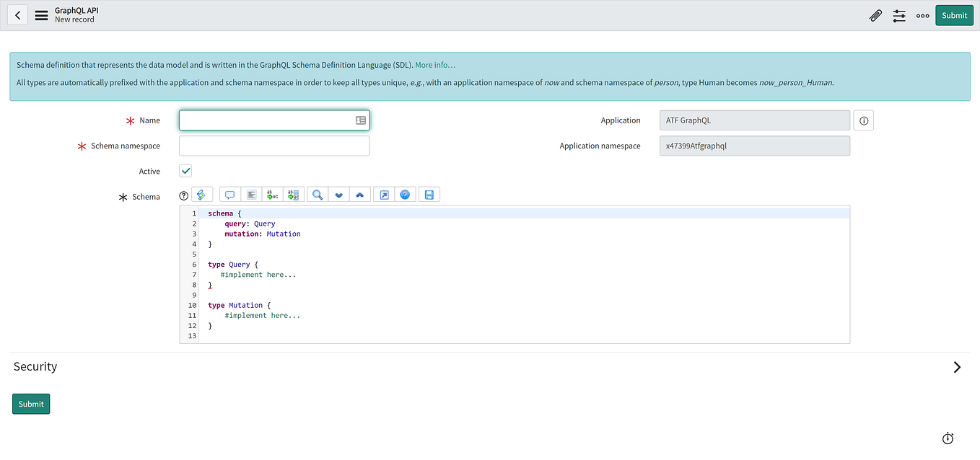Open personalize form settings
980x460 pixels.
(898, 15)
